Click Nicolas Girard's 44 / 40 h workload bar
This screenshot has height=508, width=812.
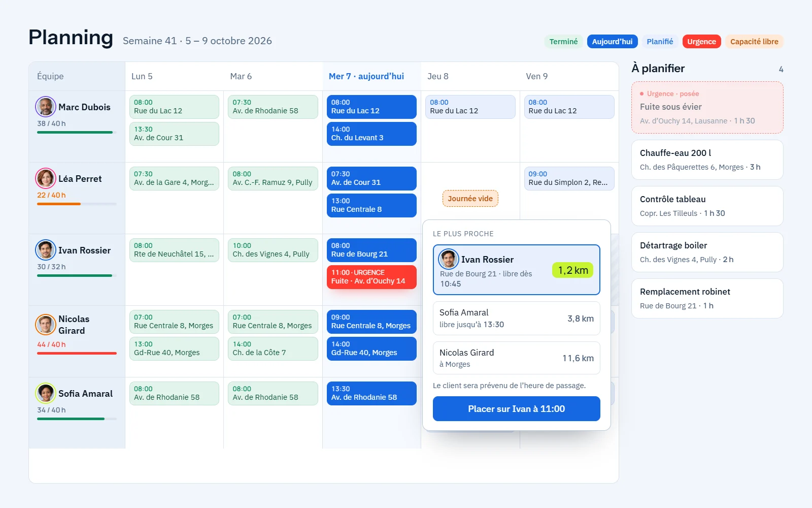point(77,353)
